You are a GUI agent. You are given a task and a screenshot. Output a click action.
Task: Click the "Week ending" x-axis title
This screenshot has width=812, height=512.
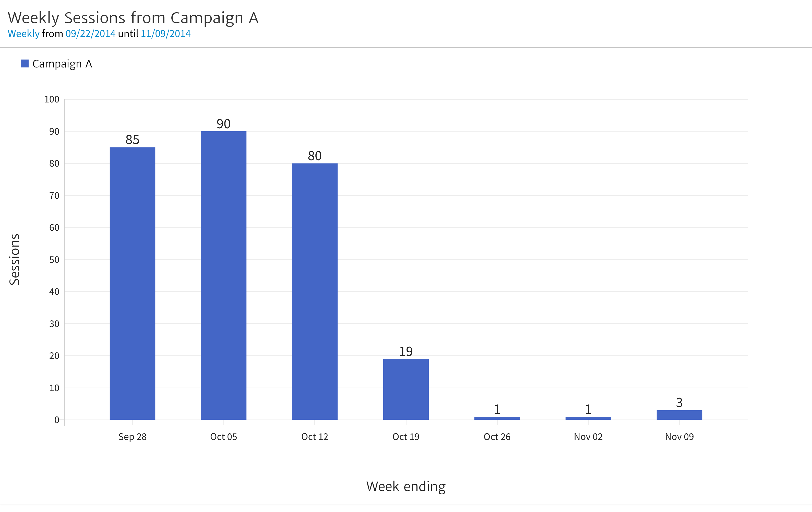click(x=406, y=486)
